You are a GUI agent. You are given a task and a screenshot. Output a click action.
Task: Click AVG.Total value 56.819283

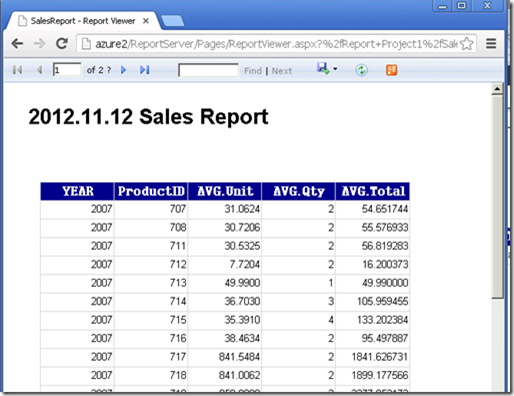click(x=385, y=246)
